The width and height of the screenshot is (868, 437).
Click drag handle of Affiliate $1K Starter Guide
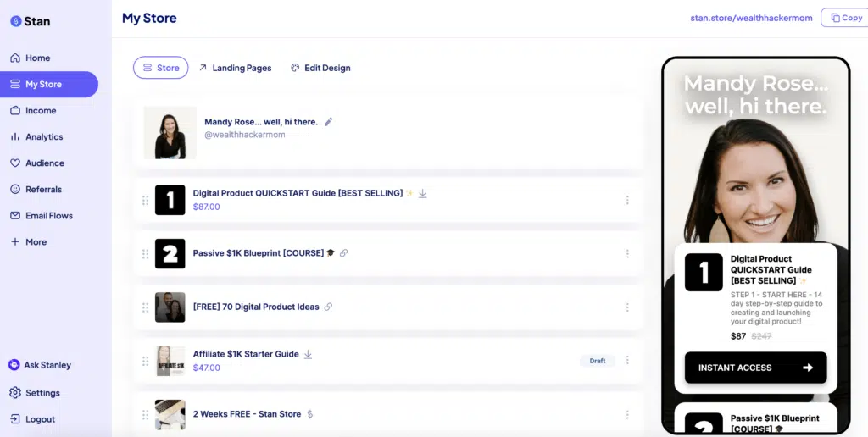pyautogui.click(x=145, y=361)
